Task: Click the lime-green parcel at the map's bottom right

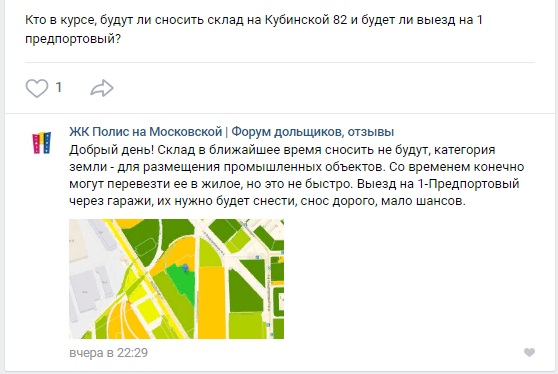Action: coord(246,326)
